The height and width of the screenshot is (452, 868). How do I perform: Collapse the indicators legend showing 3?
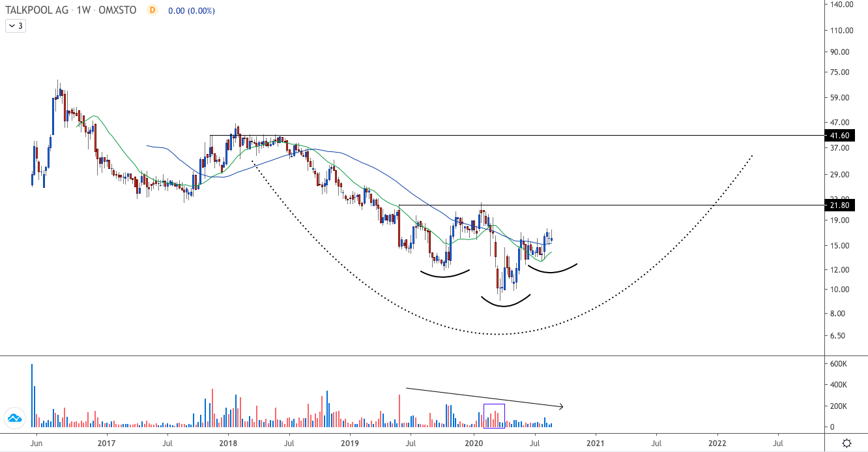click(x=15, y=26)
